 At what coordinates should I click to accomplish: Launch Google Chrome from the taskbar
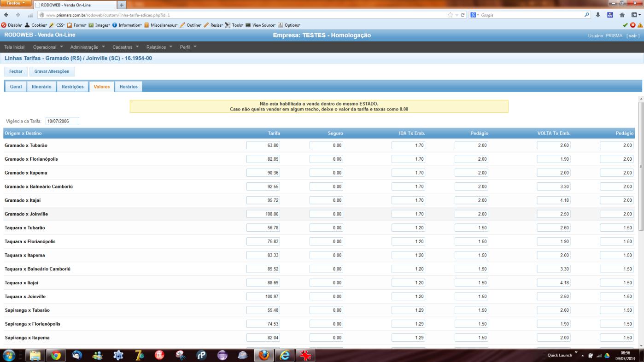tap(56, 355)
